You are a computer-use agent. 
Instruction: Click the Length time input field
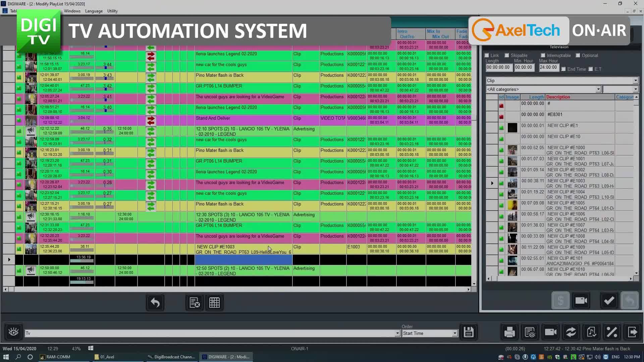[x=498, y=67]
